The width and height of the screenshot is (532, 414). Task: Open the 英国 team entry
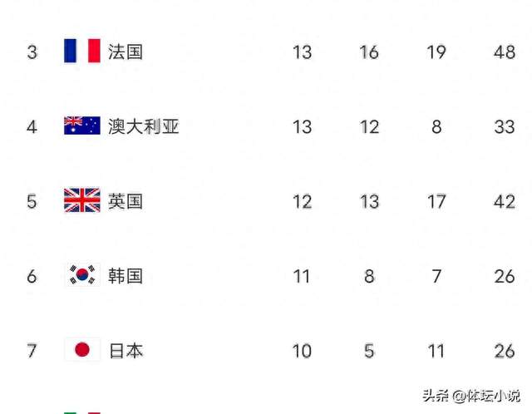pyautogui.click(x=126, y=201)
